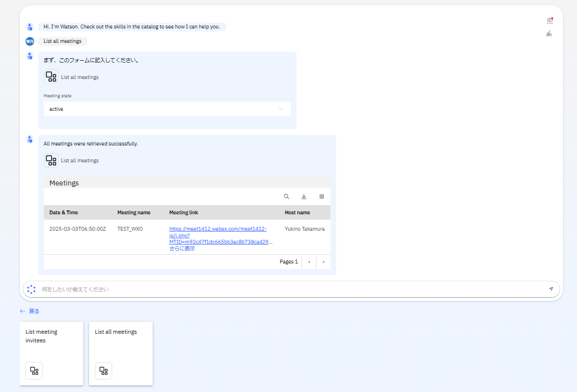Click the broom clear-chat icon
This screenshot has height=392, width=577.
click(549, 33)
